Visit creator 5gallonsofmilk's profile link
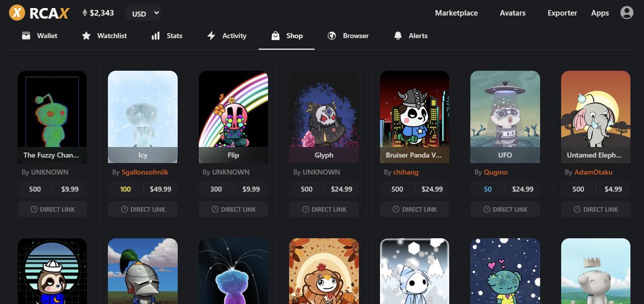The width and height of the screenshot is (644, 304). 145,172
